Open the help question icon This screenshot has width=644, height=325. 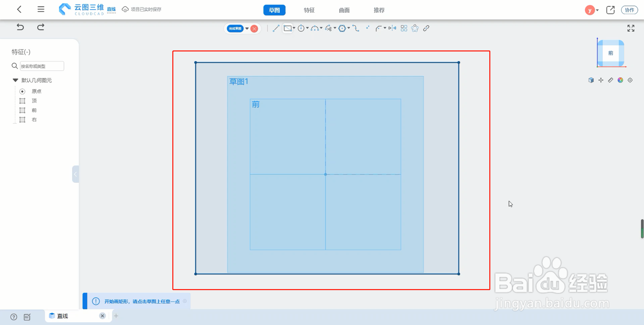coord(14,317)
